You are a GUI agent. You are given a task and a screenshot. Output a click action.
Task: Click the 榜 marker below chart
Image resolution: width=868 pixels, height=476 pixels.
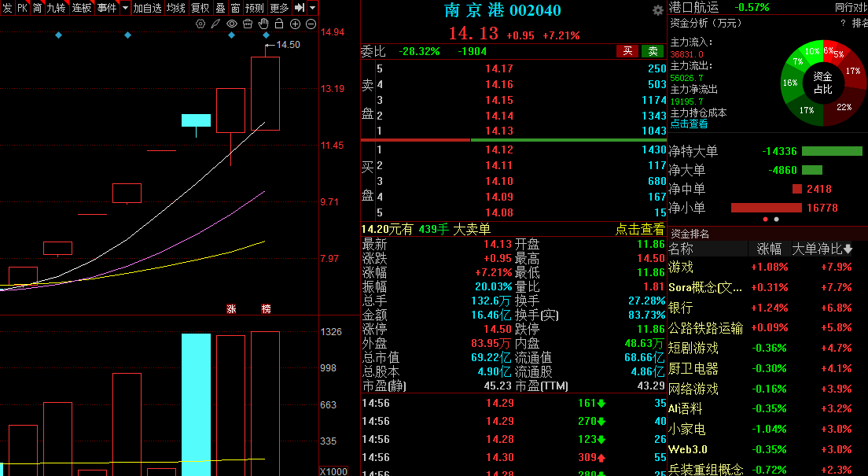(x=267, y=308)
